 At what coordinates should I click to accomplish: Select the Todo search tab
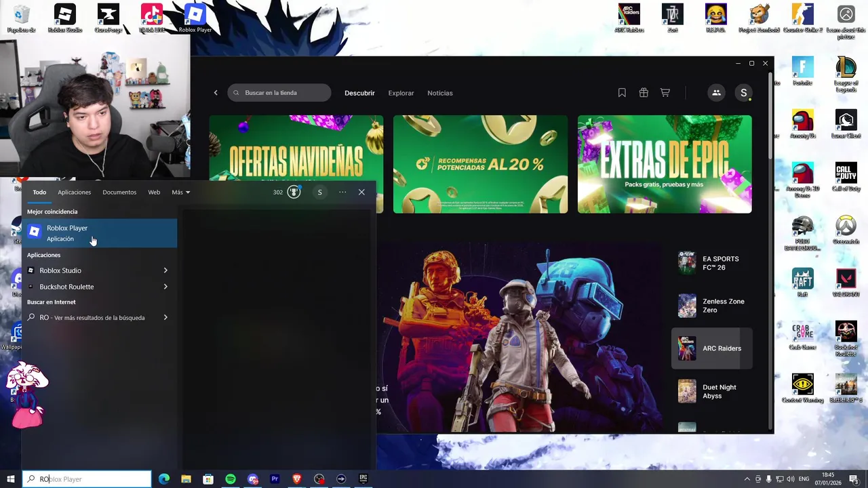39,192
